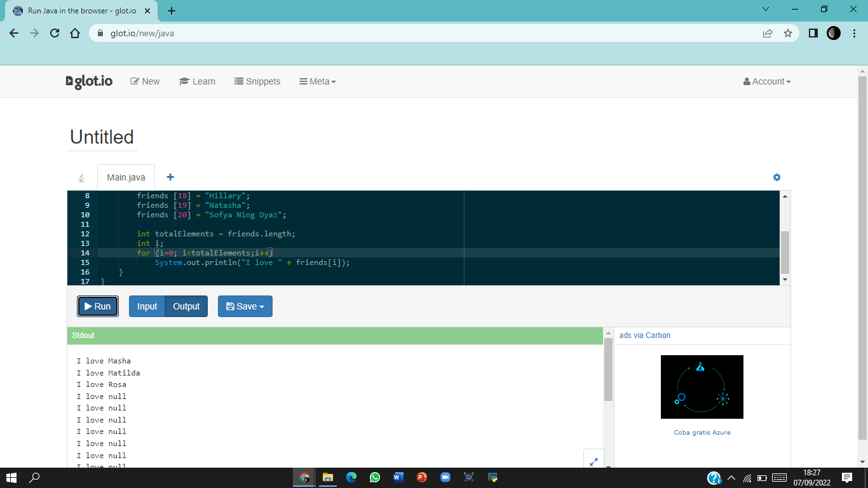The height and width of the screenshot is (488, 868).
Task: Select the Main.java tab
Action: click(x=126, y=177)
